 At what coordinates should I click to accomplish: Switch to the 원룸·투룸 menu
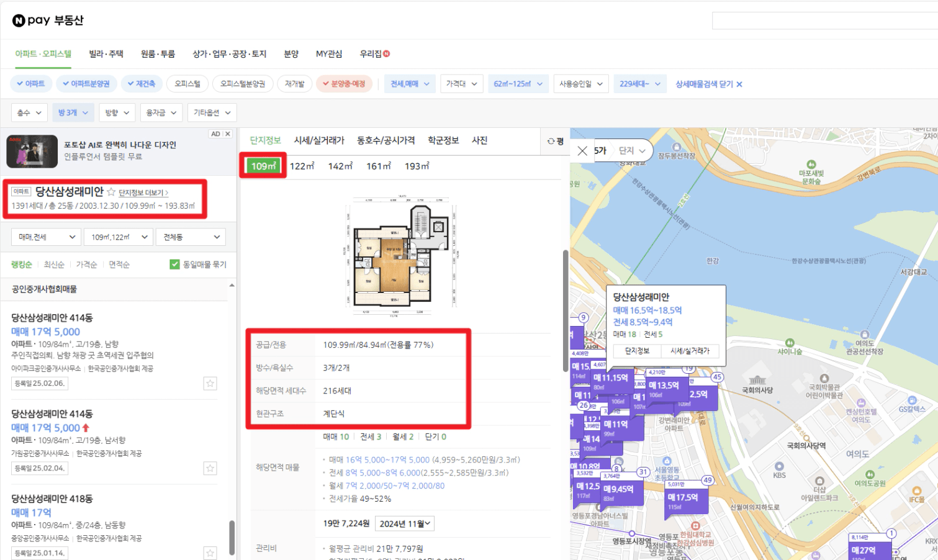158,54
